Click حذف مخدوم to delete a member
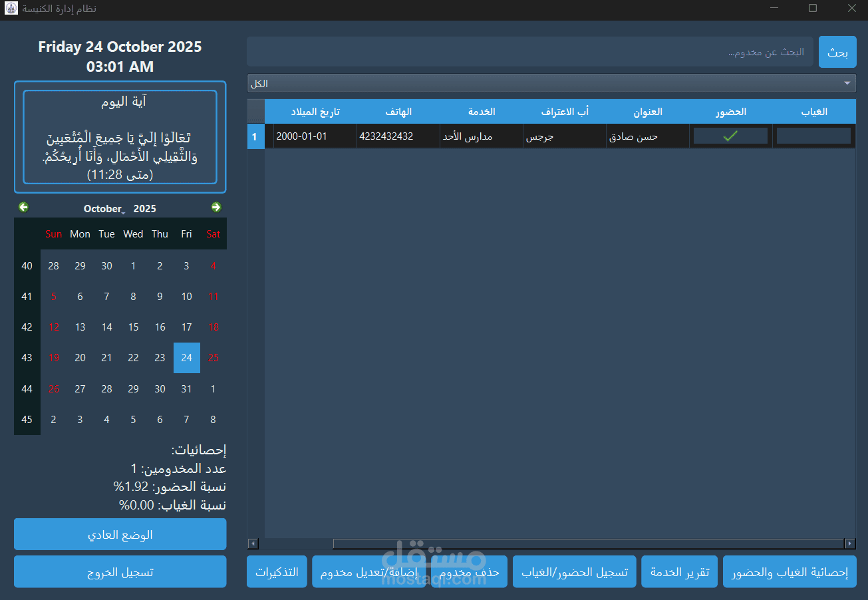The width and height of the screenshot is (868, 600). point(475,571)
